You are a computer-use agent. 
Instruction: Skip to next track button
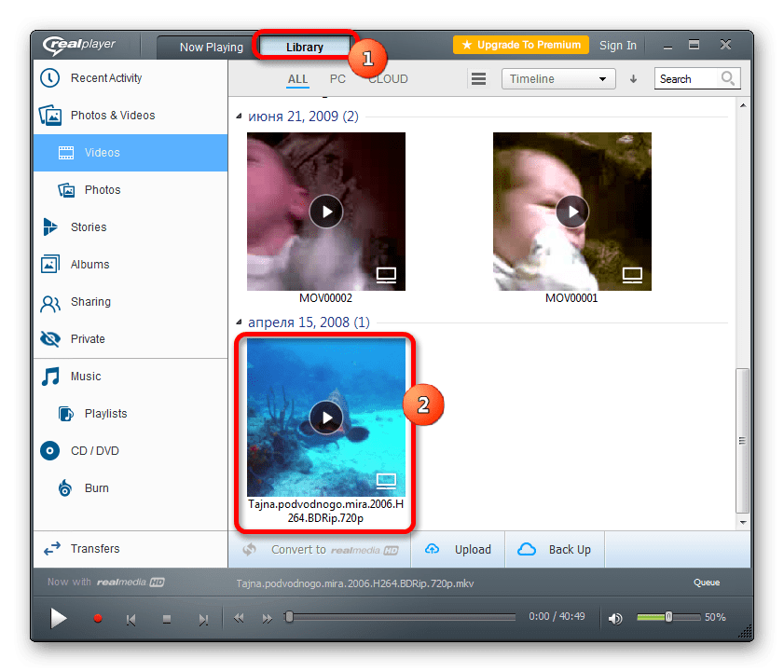coord(203,620)
